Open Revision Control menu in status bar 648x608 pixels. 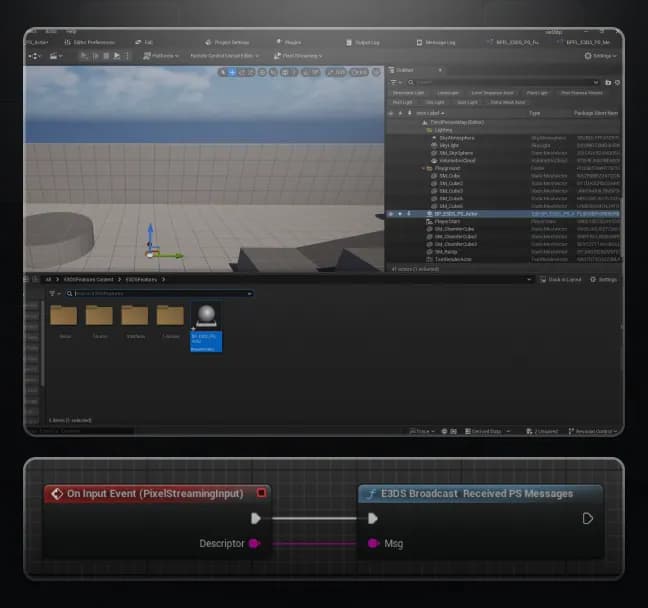tap(593, 432)
